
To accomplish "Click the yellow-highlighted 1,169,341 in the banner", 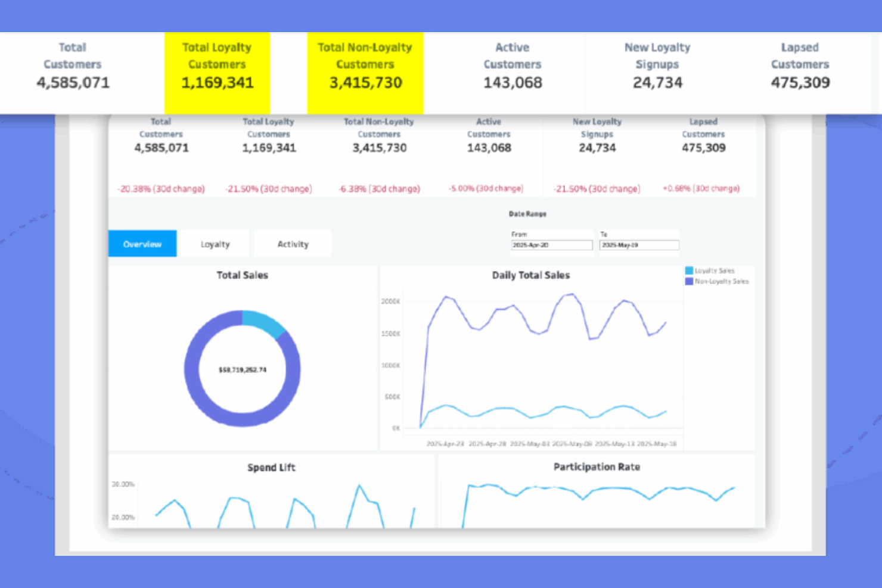I will [218, 83].
